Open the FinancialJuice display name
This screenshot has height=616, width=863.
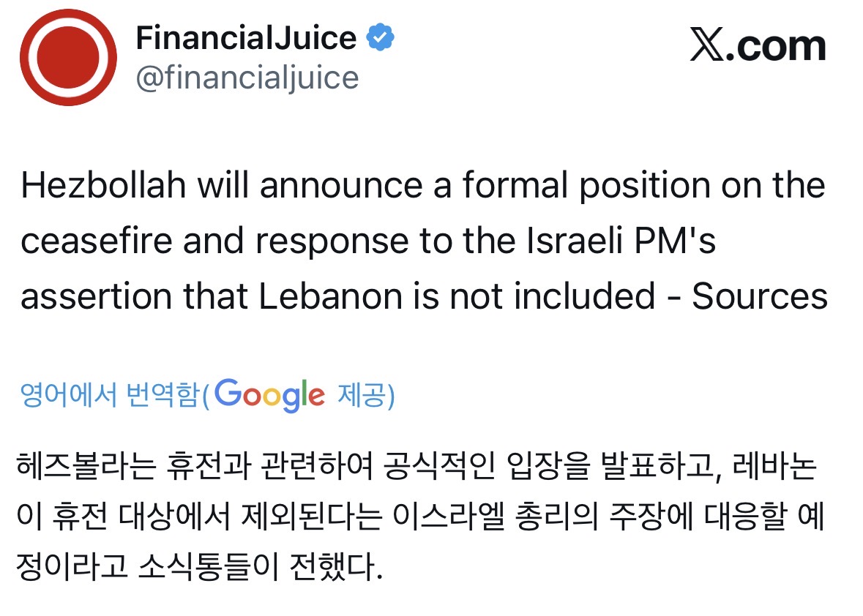click(x=246, y=38)
